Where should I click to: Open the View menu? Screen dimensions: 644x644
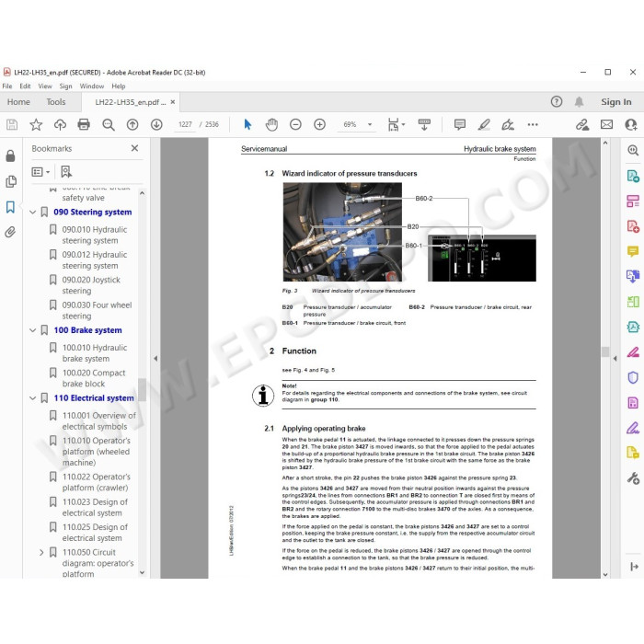coord(45,86)
